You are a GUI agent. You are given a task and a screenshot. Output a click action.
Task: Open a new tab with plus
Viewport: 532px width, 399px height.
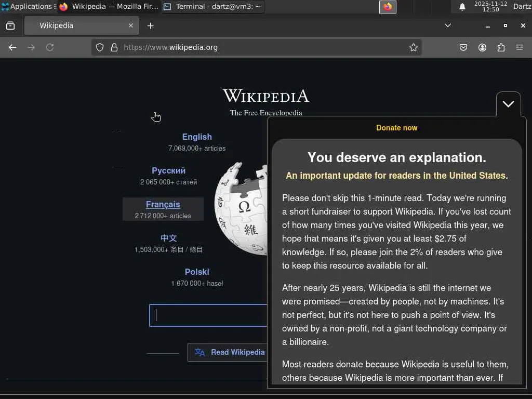150,26
